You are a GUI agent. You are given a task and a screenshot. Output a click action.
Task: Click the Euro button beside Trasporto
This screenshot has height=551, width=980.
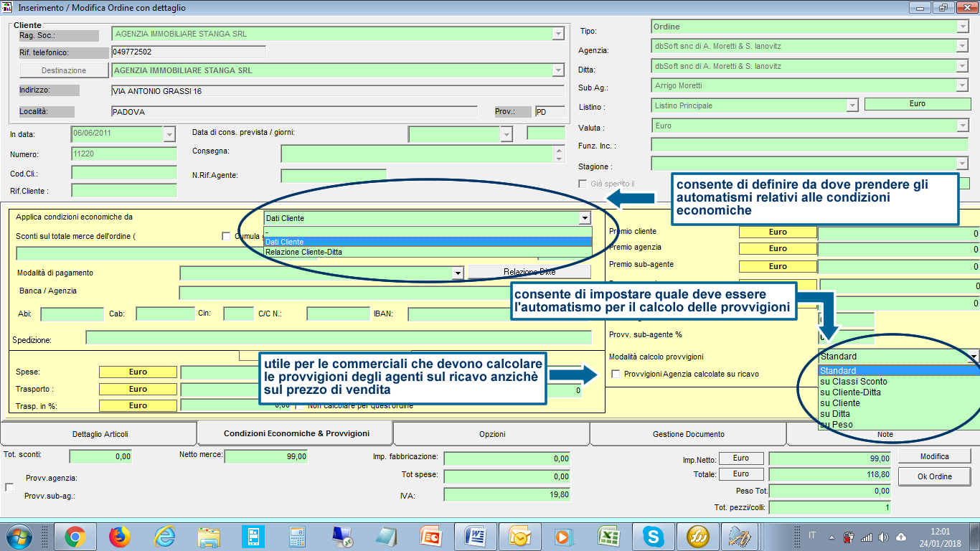point(138,389)
